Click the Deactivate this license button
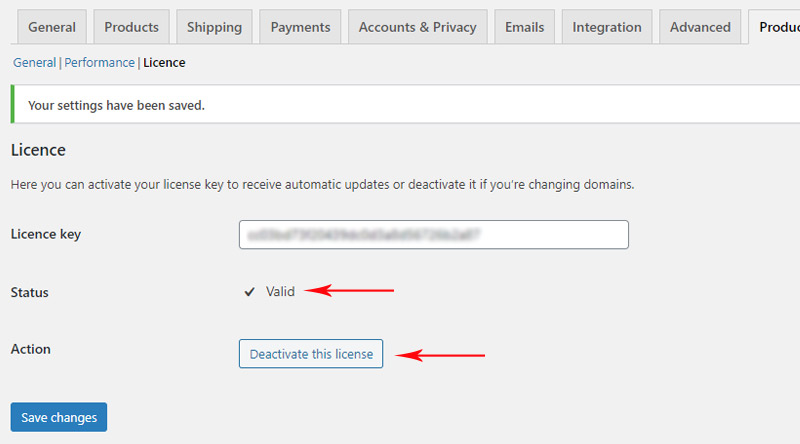Viewport: 800px width, 444px height. click(x=311, y=354)
